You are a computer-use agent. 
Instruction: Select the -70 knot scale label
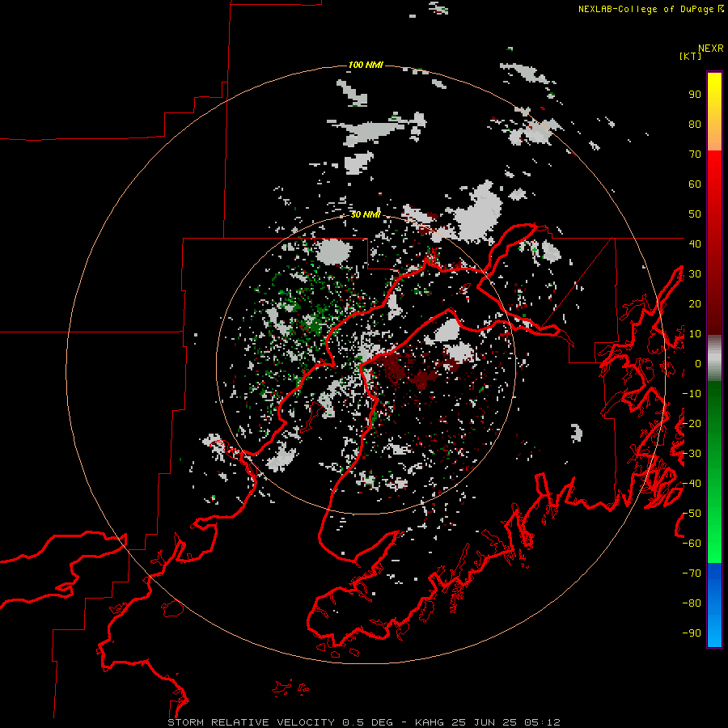[692, 574]
